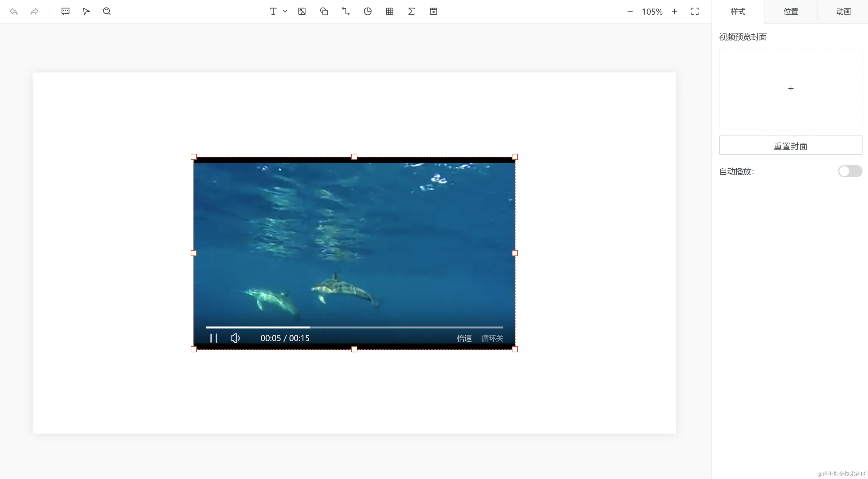Image resolution: width=868 pixels, height=479 pixels.
Task: Insert a connector line
Action: coord(346,12)
